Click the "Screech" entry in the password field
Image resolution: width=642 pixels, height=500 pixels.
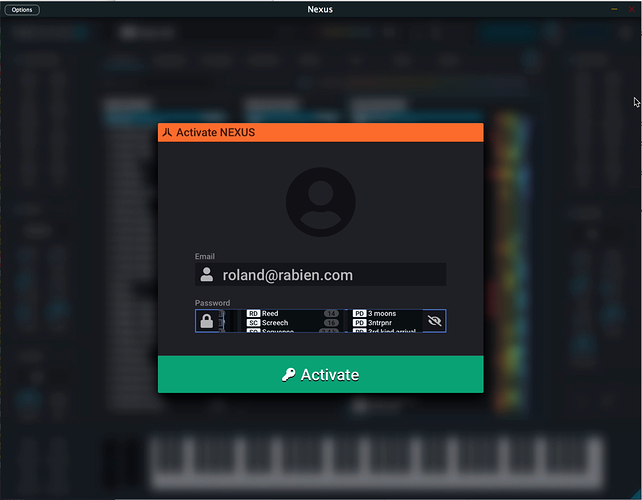click(x=275, y=323)
